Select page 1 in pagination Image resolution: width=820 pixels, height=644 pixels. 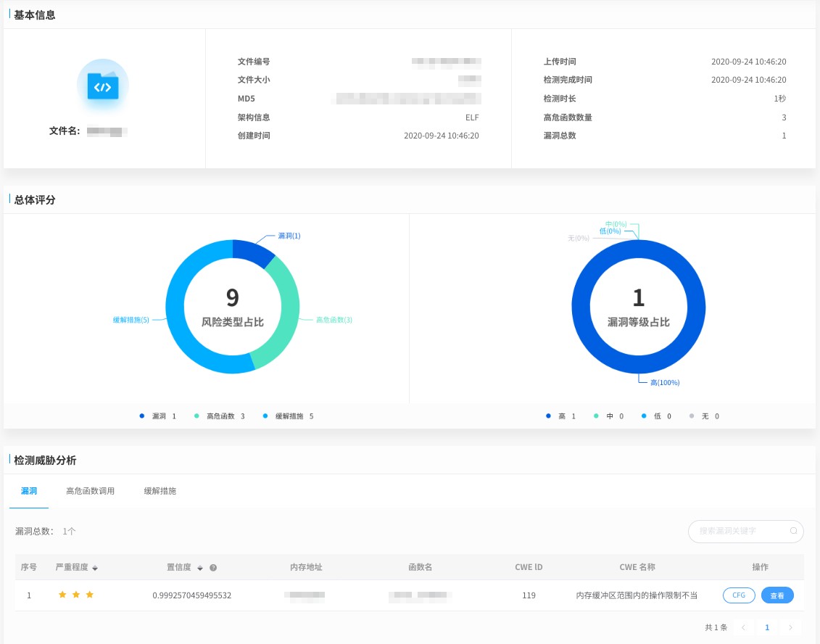767,627
